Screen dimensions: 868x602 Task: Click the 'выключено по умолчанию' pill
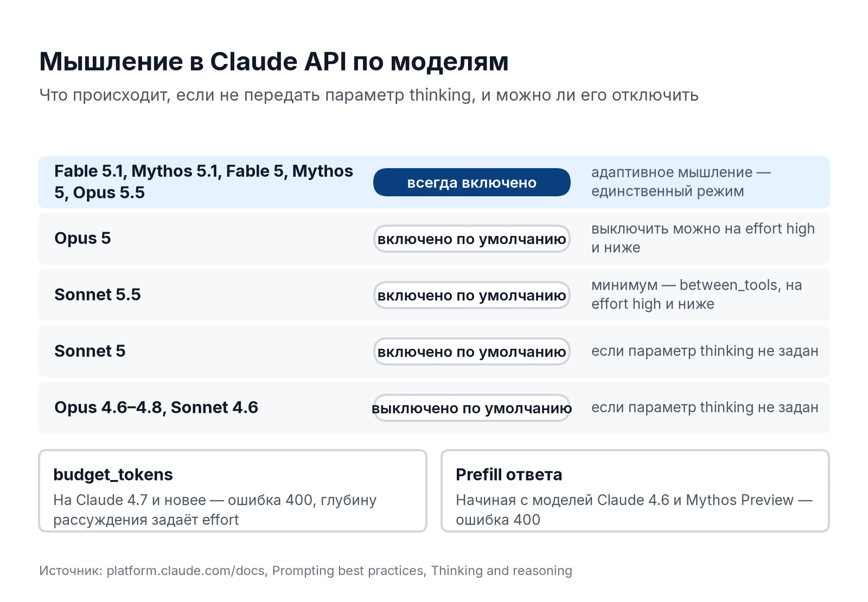click(472, 408)
